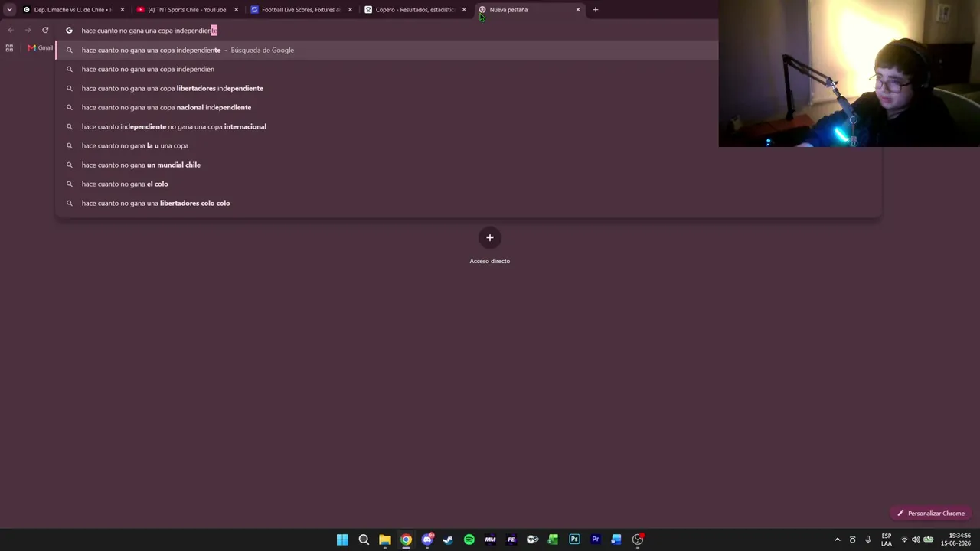Viewport: 980px width, 551px height.
Task: Open a new tab with plus button
Action: pyautogui.click(x=596, y=10)
